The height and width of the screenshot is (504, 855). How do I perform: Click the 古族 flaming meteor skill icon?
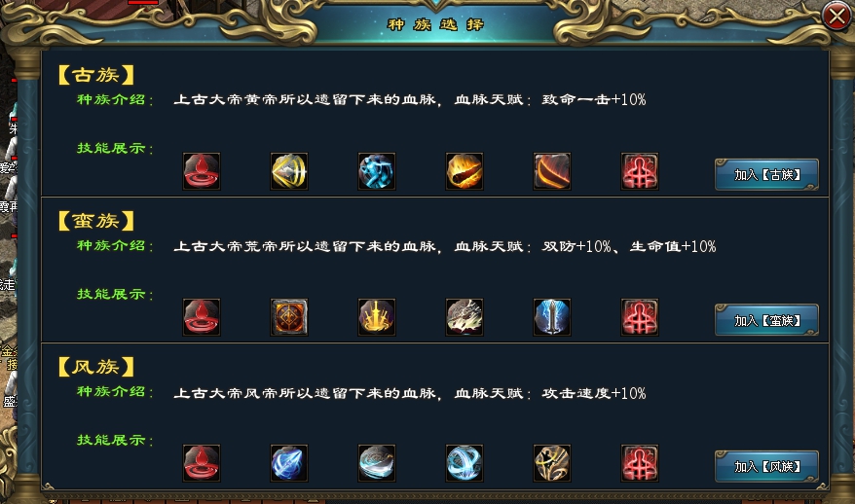pyautogui.click(x=465, y=171)
